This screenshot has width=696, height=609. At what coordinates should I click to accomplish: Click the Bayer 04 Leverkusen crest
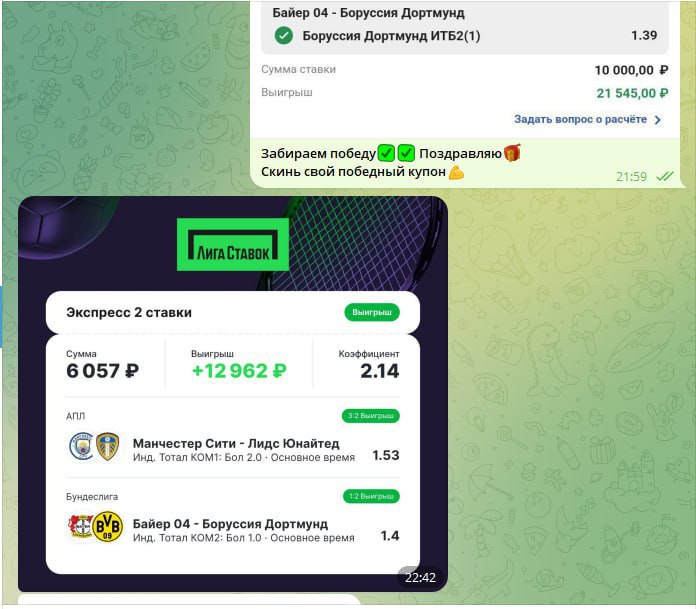point(80,526)
